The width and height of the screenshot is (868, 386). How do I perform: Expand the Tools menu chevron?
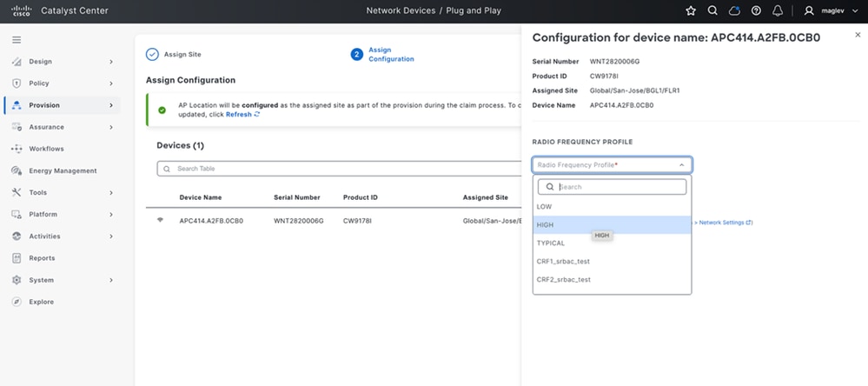(x=111, y=193)
